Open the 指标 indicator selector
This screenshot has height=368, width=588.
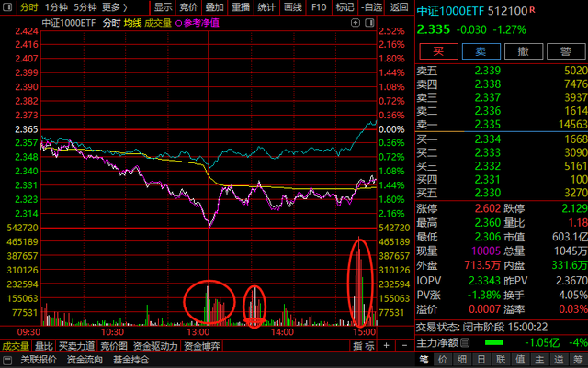pos(364,346)
